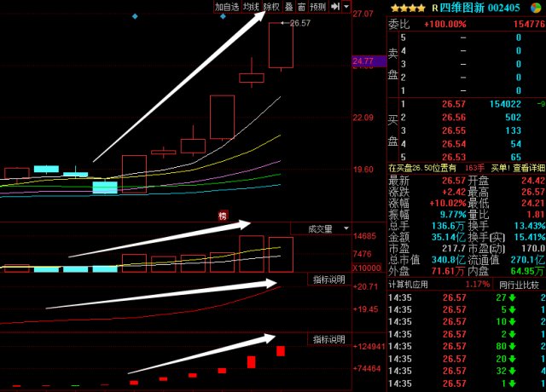Image resolution: width=546 pixels, height=392 pixels.
Task: Toggle 除权 ex-rights adjustment
Action: click(271, 6)
